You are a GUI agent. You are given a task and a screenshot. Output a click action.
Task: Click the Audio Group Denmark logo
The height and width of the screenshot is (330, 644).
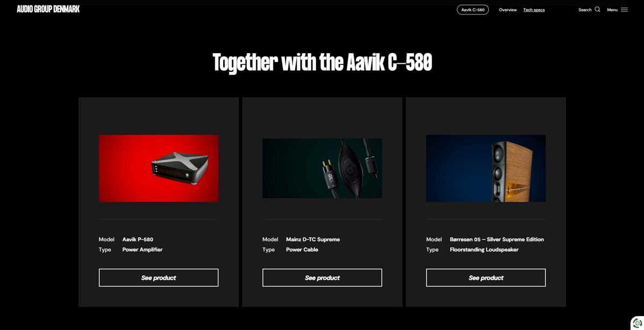point(48,9)
